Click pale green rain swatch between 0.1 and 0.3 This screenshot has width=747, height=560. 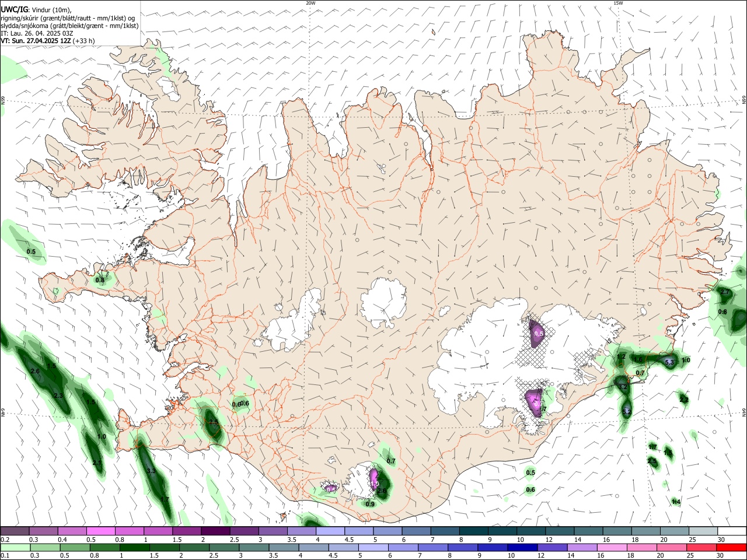(15, 547)
